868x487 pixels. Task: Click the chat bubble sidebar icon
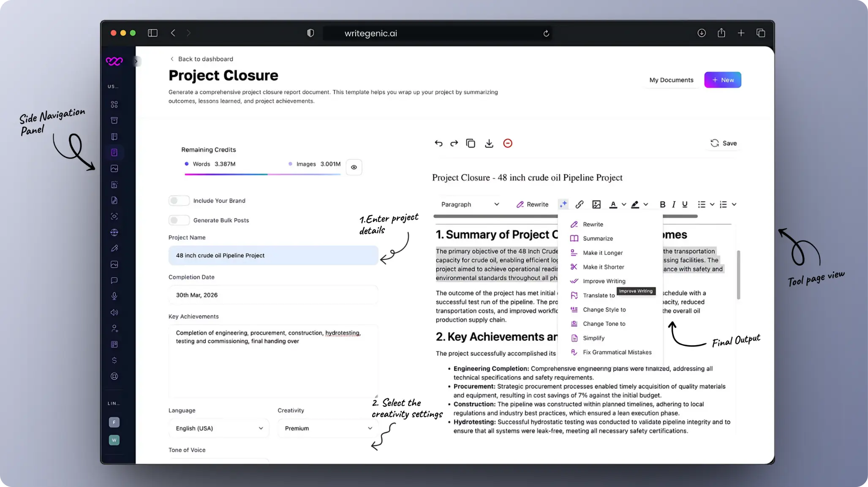tap(114, 280)
